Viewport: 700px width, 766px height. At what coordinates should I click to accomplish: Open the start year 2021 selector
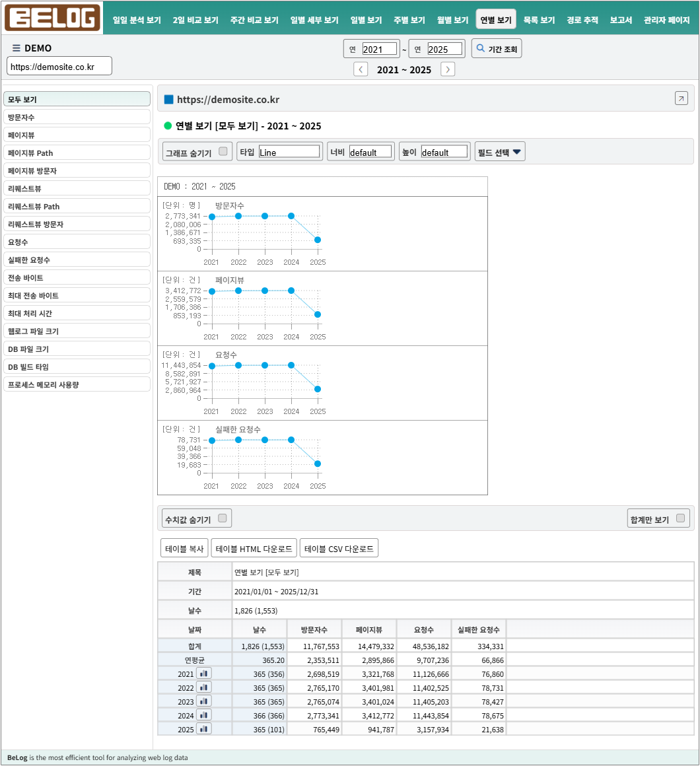(380, 49)
